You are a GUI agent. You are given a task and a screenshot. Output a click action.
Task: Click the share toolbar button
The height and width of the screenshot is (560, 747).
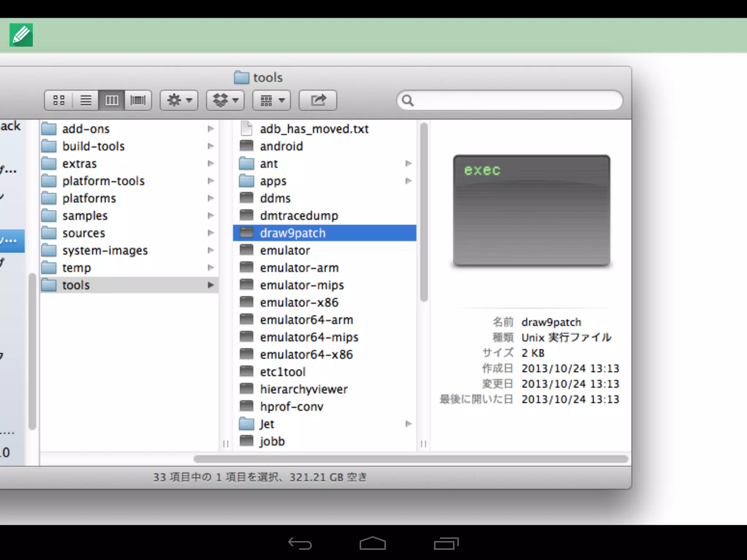coord(318,100)
